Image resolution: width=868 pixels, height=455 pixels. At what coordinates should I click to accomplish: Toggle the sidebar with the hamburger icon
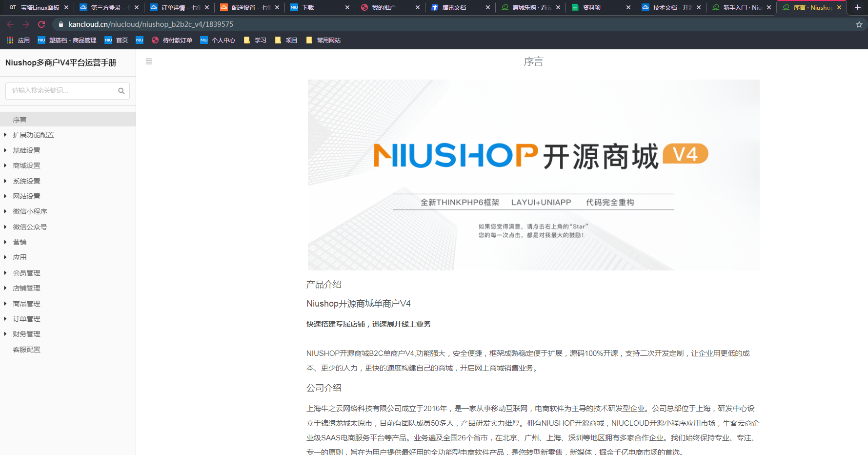pos(149,62)
